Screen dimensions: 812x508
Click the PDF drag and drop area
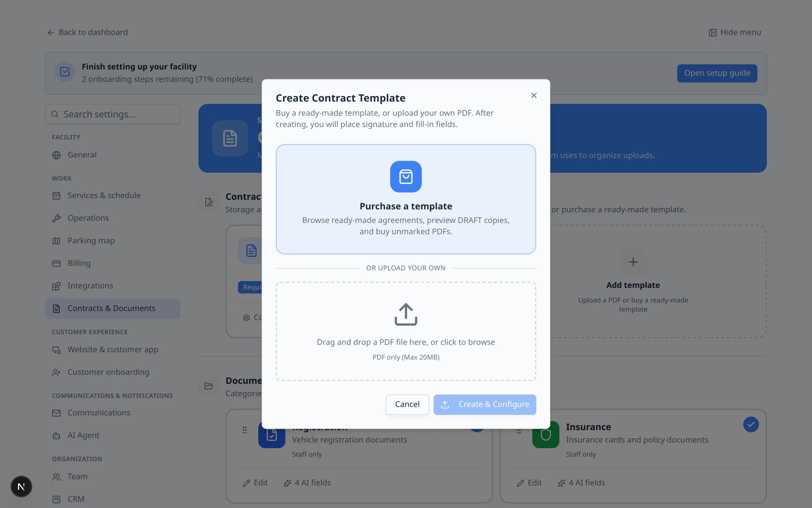pos(406,331)
